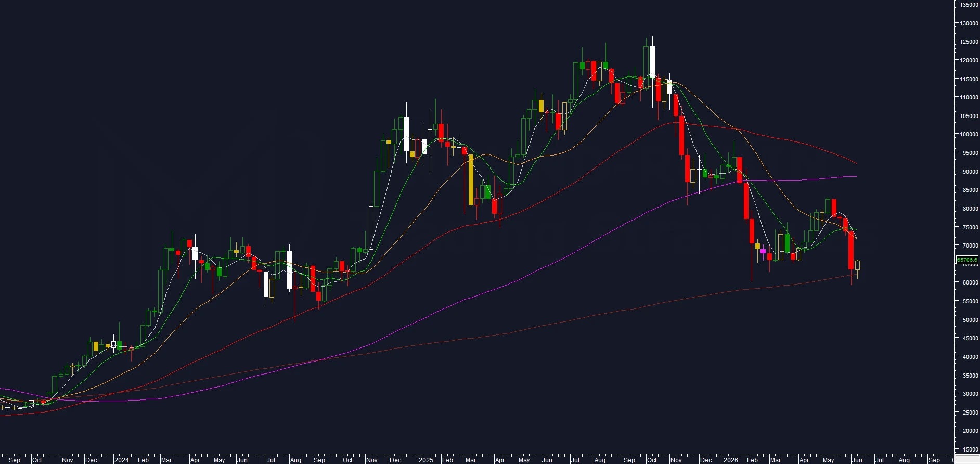Image resolution: width=980 pixels, height=464 pixels.
Task: Click Dec label just before 2024
Action: (x=91, y=460)
